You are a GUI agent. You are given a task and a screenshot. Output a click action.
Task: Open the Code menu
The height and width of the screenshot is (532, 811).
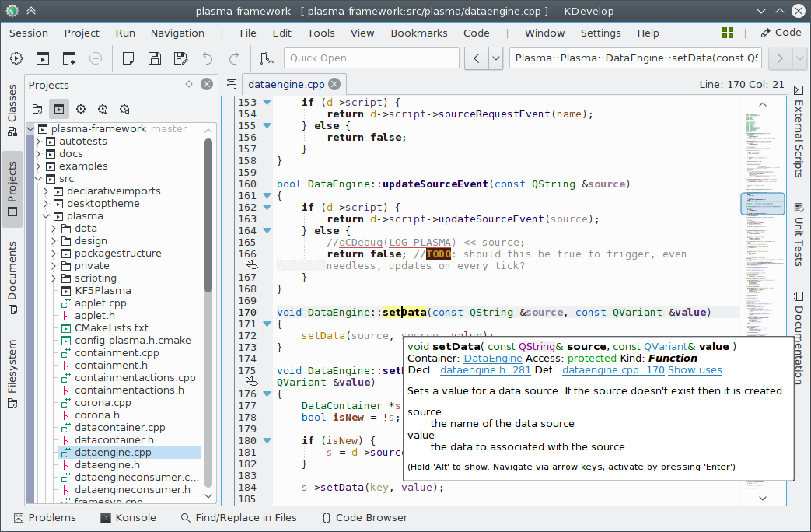click(475, 33)
